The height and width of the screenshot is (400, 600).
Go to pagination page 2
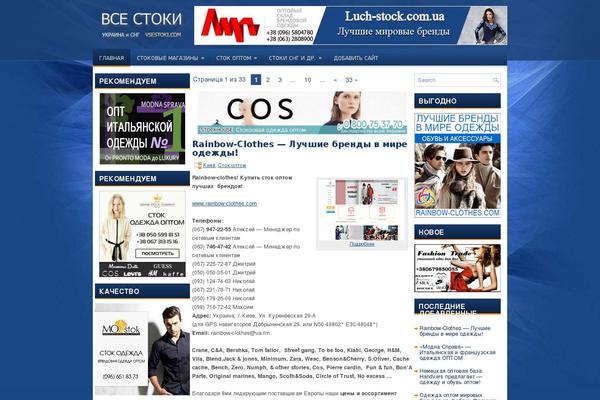point(267,80)
